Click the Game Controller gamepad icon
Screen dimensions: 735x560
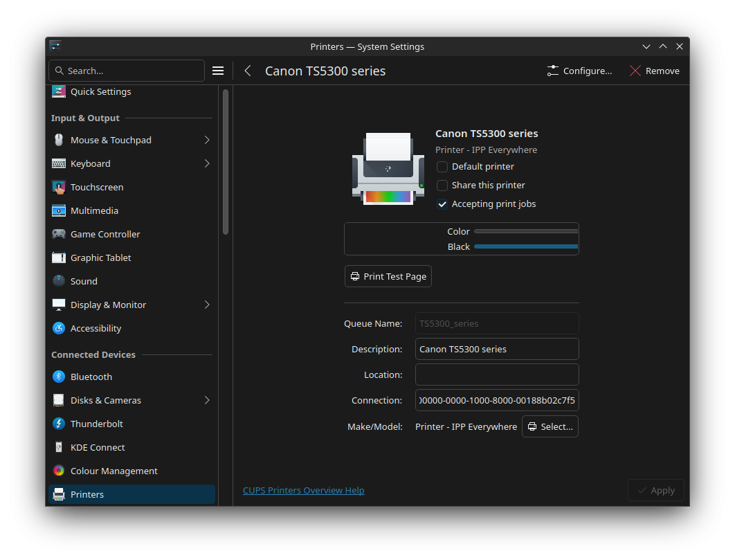pyautogui.click(x=59, y=234)
